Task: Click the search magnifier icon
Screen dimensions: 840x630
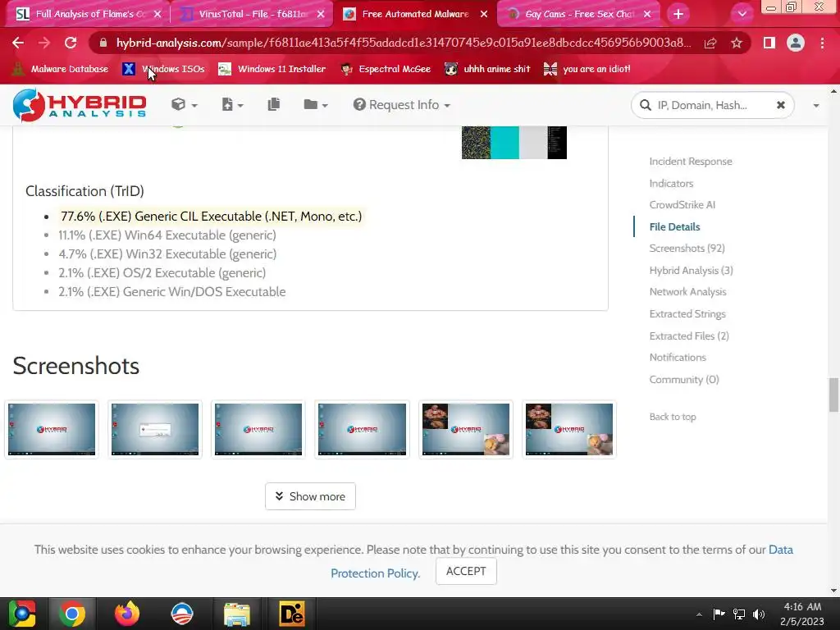Action: [x=646, y=105]
